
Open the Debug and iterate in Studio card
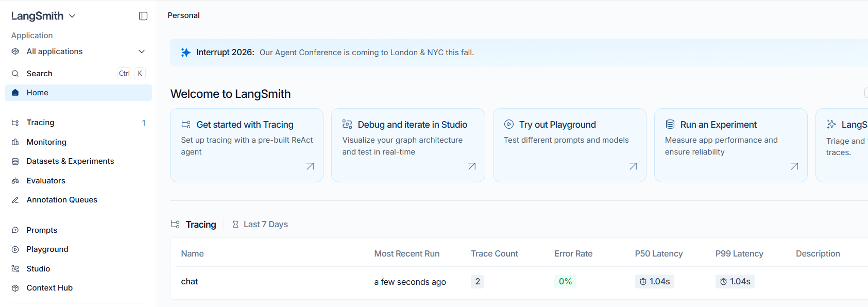(x=408, y=145)
